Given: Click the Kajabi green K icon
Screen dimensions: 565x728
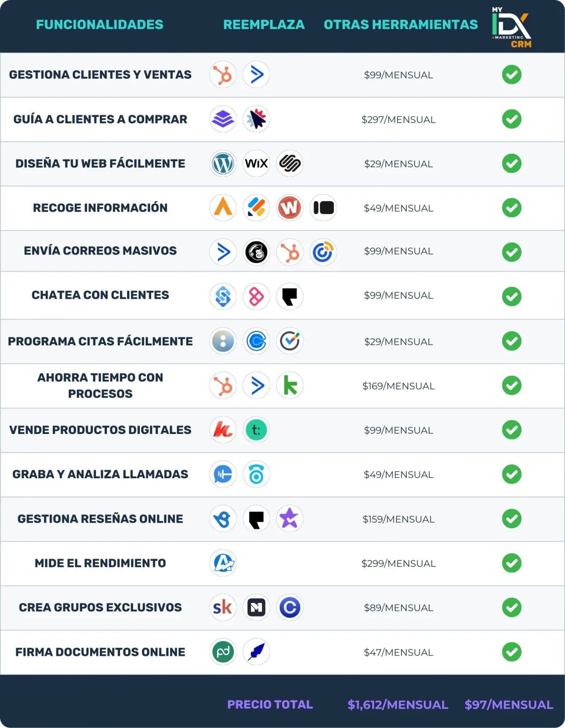Looking at the screenshot, I should click(x=290, y=385).
